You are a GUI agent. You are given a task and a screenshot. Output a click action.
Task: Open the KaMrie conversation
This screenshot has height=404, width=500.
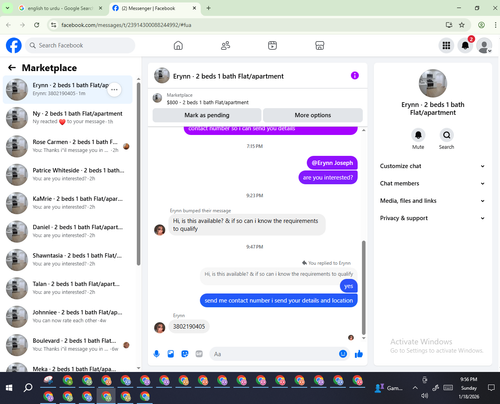click(68, 203)
